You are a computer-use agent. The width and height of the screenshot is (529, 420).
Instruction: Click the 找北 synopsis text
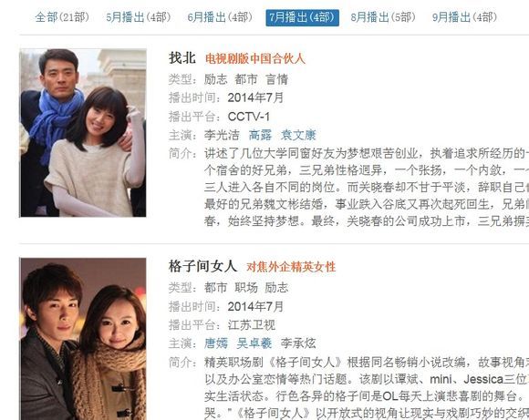(x=367, y=187)
